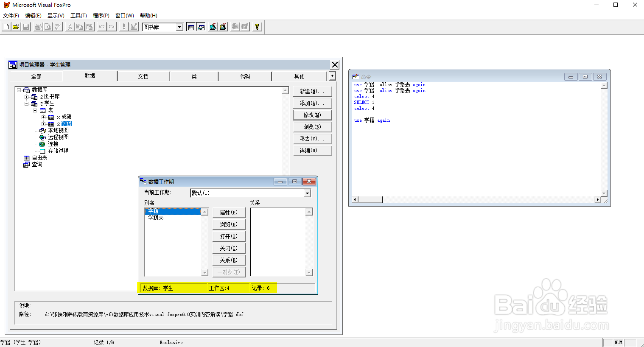This screenshot has width=644, height=347.
Task: Click the Cut toolbar icon
Action: pyautogui.click(x=70, y=27)
